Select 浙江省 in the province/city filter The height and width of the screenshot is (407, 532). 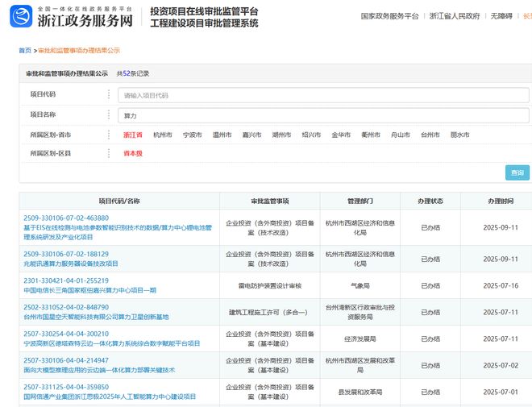(x=132, y=135)
